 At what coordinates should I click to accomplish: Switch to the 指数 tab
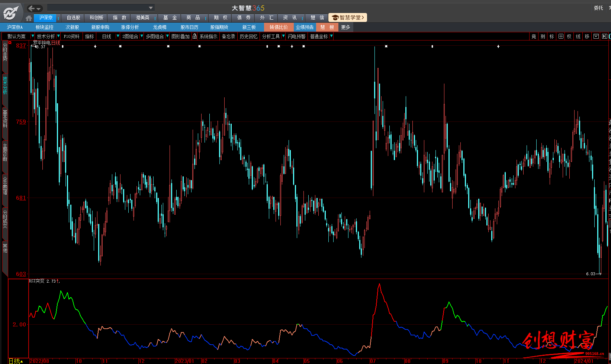click(x=119, y=18)
